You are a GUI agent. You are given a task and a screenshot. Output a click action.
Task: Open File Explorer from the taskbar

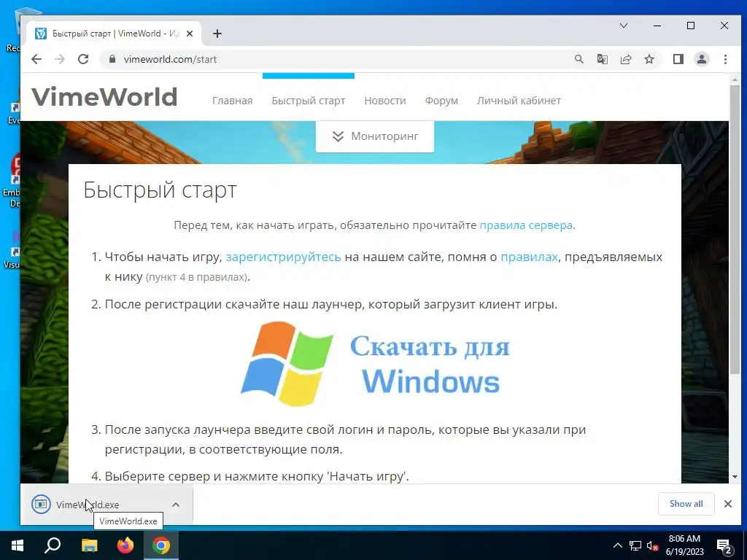coord(89,545)
